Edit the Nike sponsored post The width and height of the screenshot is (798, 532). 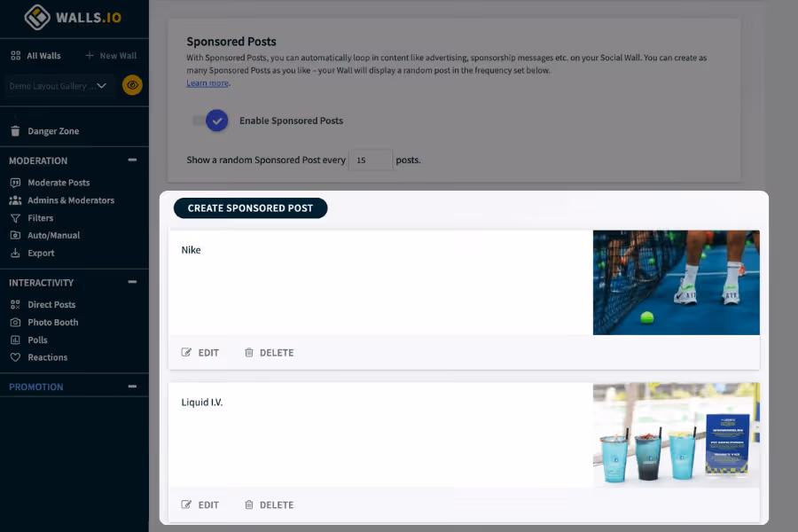[x=200, y=352]
